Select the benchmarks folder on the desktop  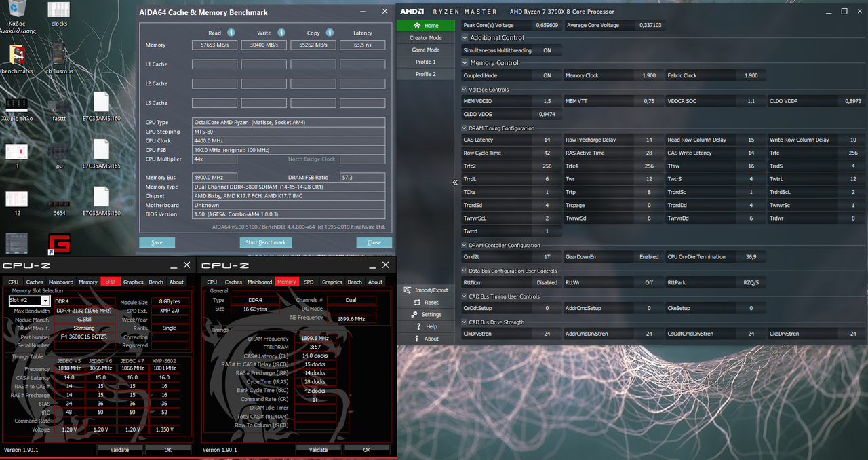click(18, 60)
